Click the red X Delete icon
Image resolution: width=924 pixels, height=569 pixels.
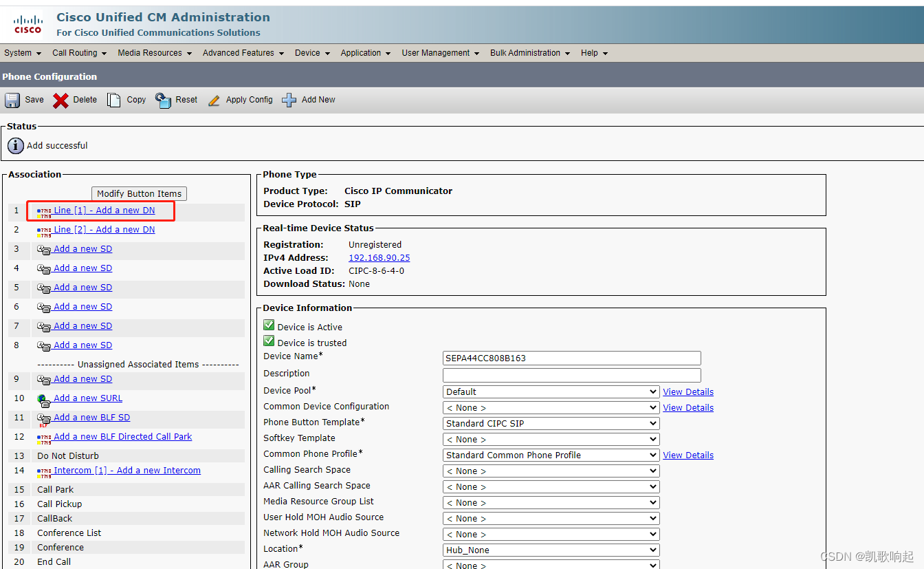pyautogui.click(x=60, y=100)
